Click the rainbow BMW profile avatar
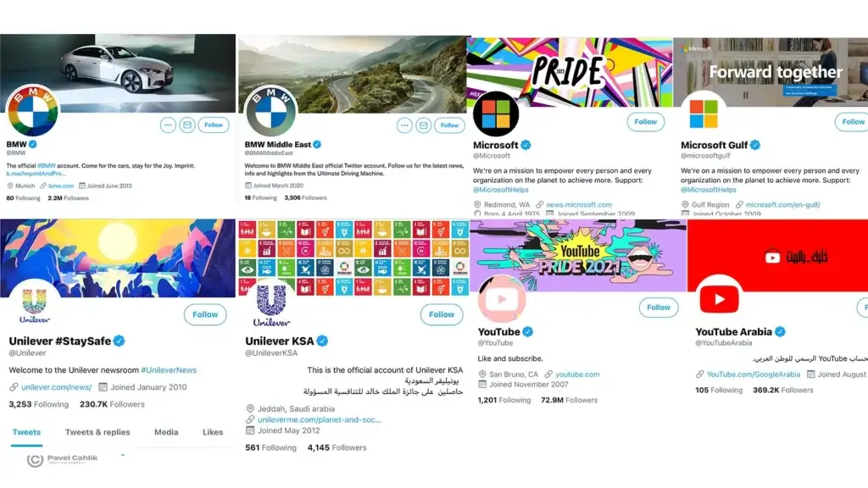 click(x=32, y=110)
